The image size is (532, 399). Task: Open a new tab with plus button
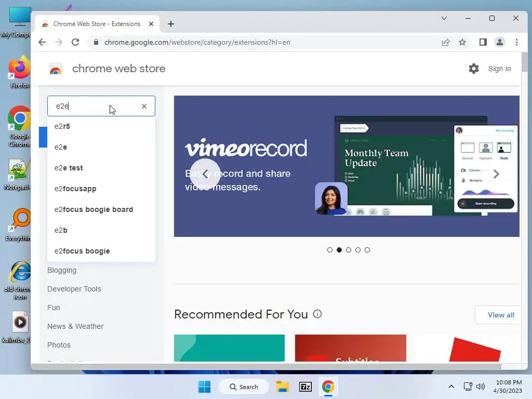pos(170,24)
